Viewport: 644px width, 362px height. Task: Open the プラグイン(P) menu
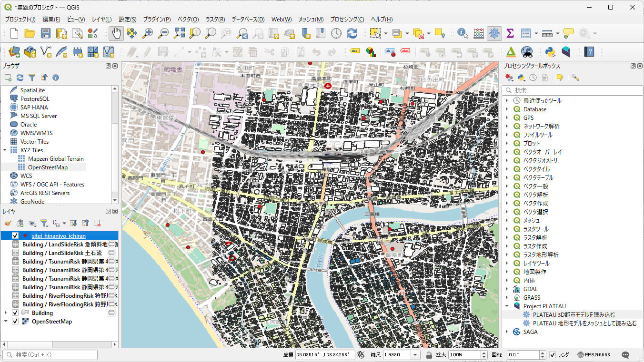[x=157, y=20]
